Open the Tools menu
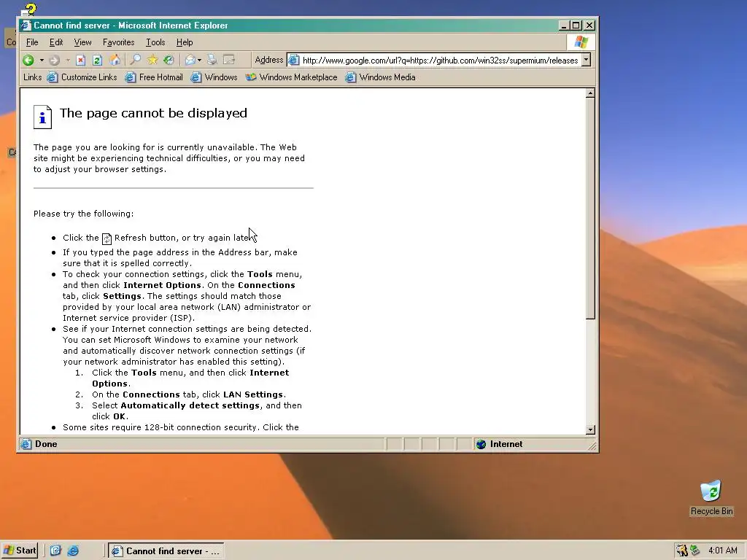This screenshot has height=560, width=747. (x=155, y=42)
